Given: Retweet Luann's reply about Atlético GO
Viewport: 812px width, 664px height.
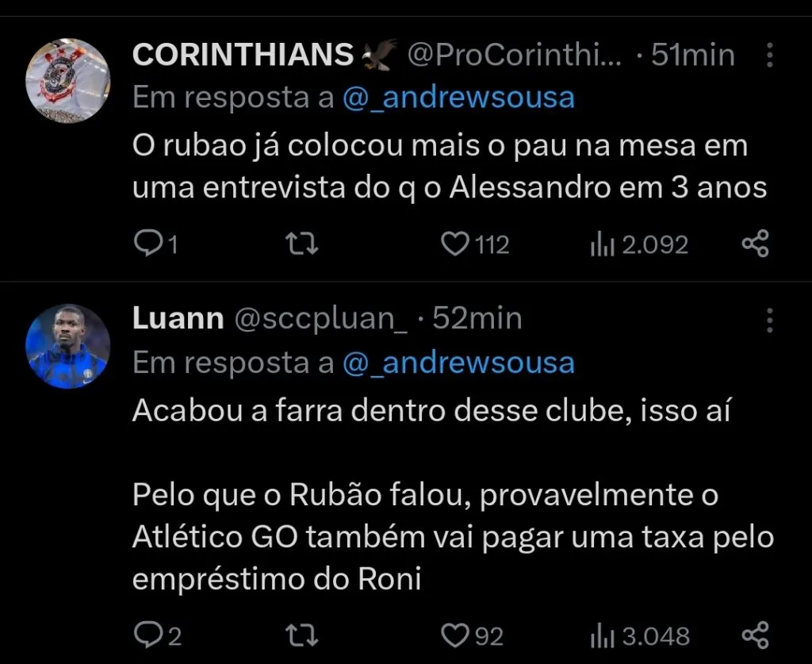Looking at the screenshot, I should [x=300, y=635].
